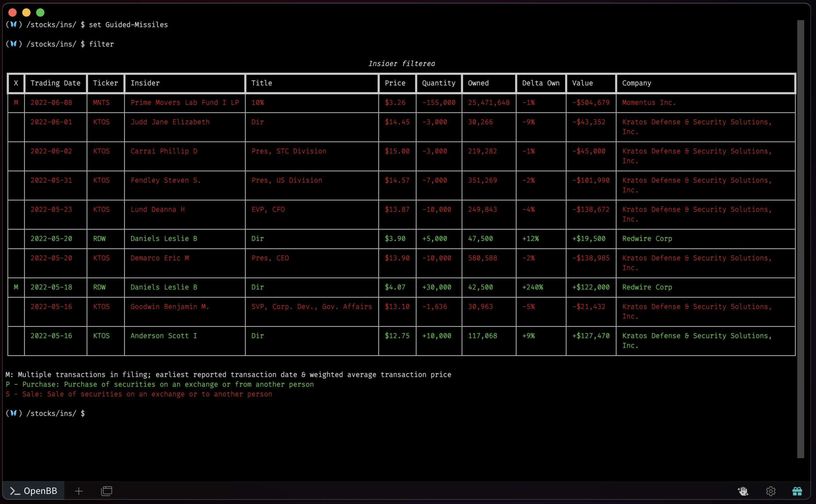Click the Delta Own column header
Image resolution: width=816 pixels, height=504 pixels.
[541, 83]
